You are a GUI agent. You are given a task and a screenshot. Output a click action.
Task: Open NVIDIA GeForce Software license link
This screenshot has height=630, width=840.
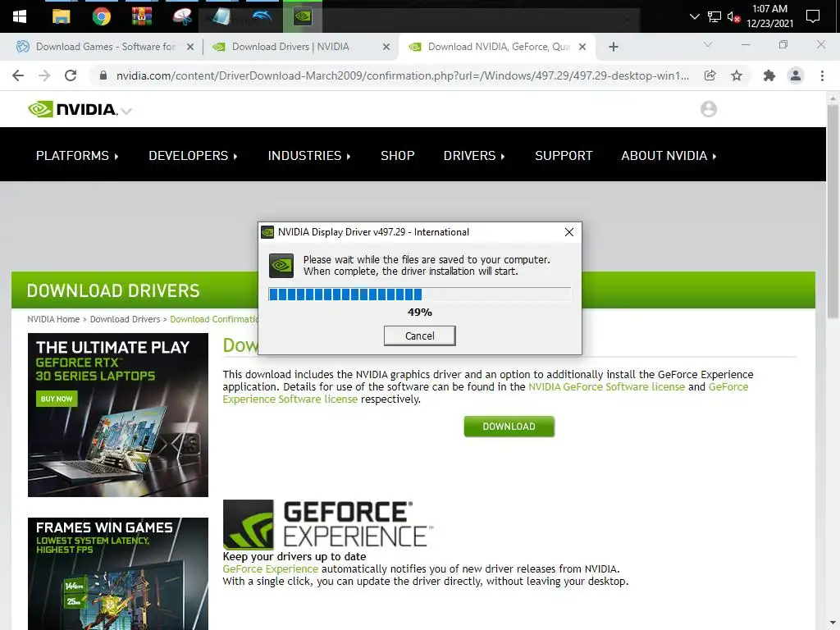[606, 387]
